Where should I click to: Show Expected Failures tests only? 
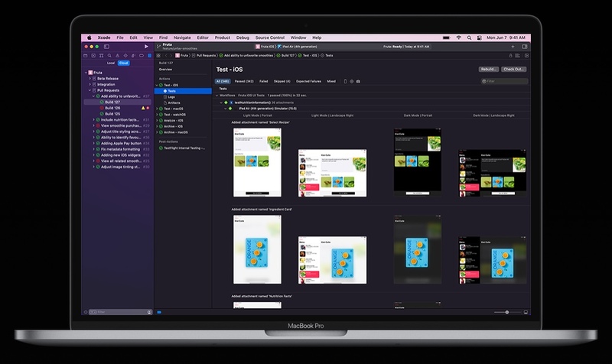[309, 82]
